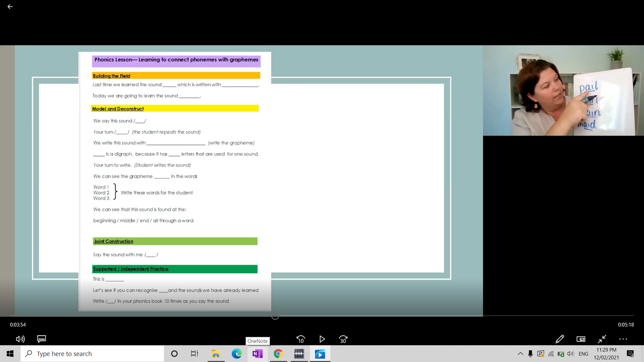Screen dimensions: 644x362
Task: Open the ENG language input selector
Action: [x=583, y=354]
